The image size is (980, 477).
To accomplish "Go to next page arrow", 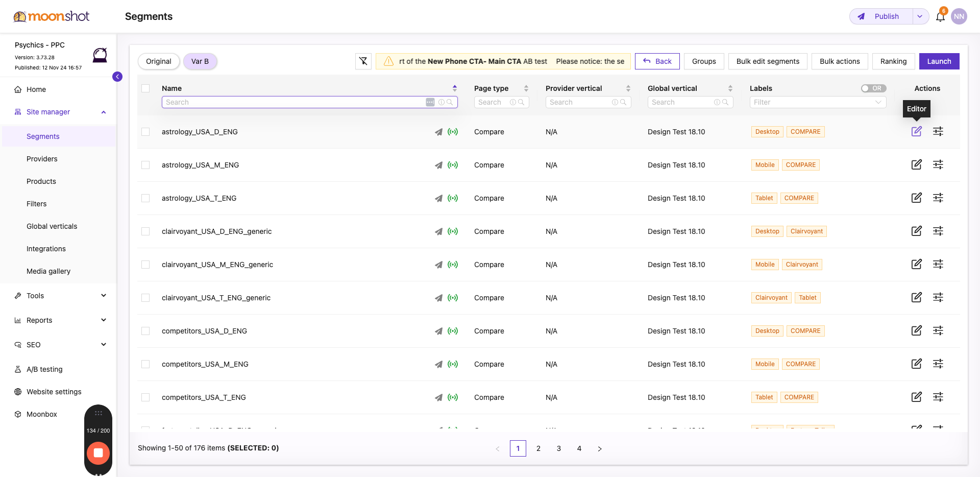I will [x=600, y=448].
